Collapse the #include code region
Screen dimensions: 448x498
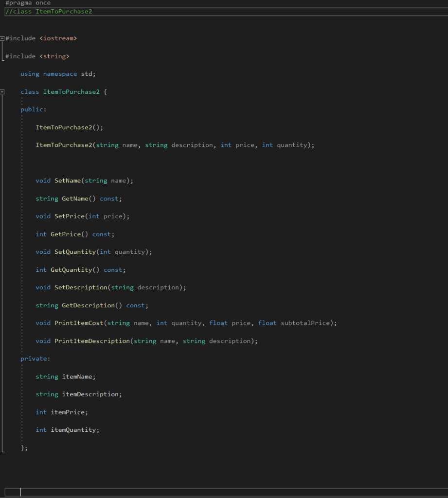tap(2, 38)
